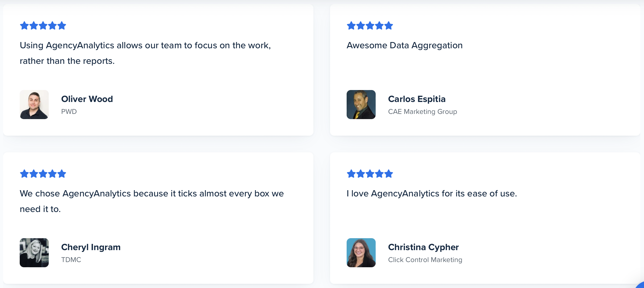Click the PWD company label
The width and height of the screenshot is (644, 288).
click(69, 112)
